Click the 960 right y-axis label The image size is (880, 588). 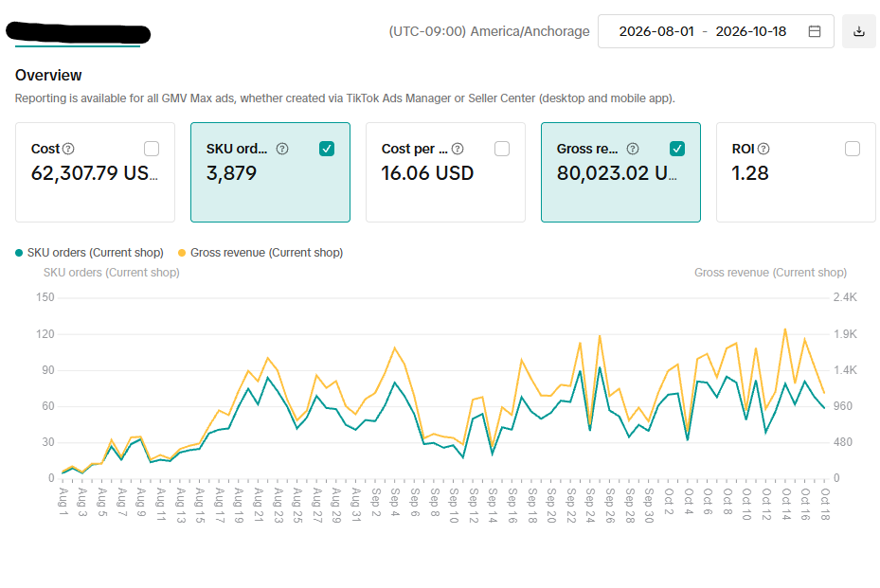843,406
